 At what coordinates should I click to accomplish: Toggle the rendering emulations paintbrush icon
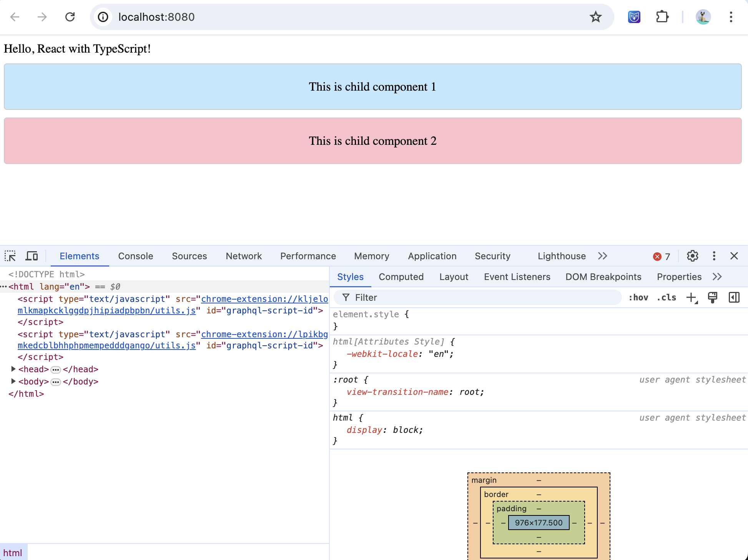[x=712, y=298]
